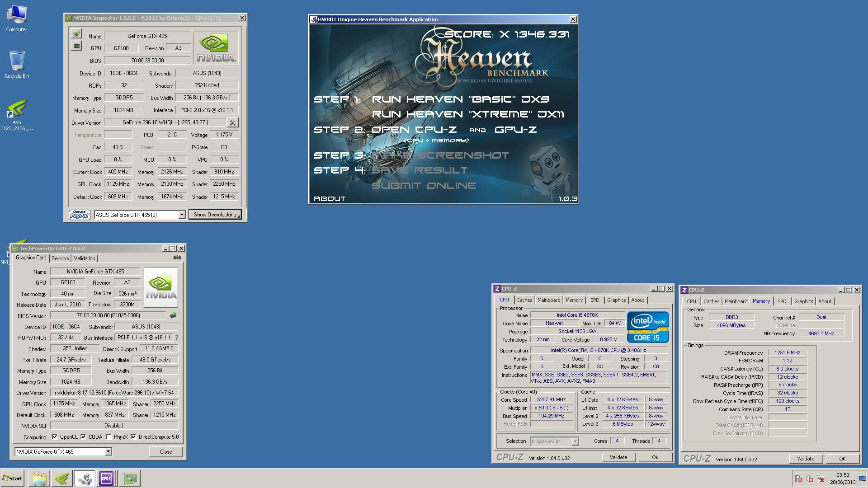
Task: Open the Mainboard tab in left CPU-Z window
Action: (x=549, y=300)
